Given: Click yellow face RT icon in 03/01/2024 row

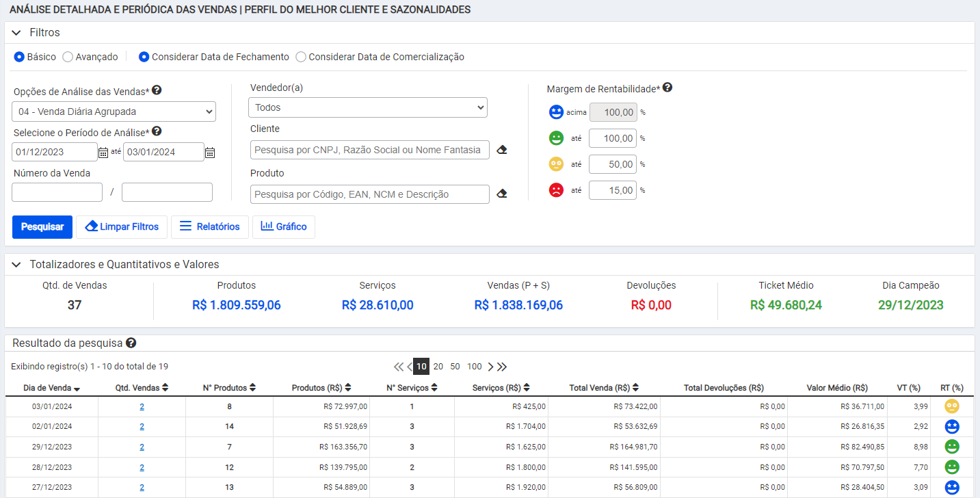Looking at the screenshot, I should (x=952, y=406).
